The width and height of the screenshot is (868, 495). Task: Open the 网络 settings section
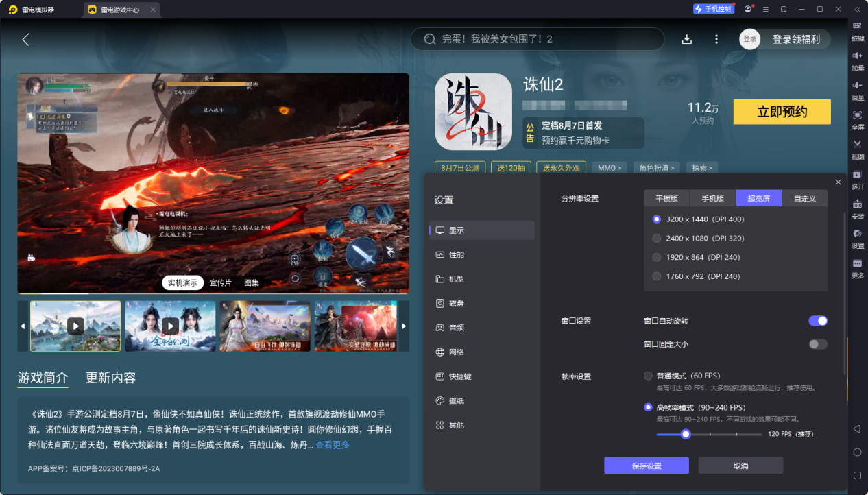pos(482,352)
